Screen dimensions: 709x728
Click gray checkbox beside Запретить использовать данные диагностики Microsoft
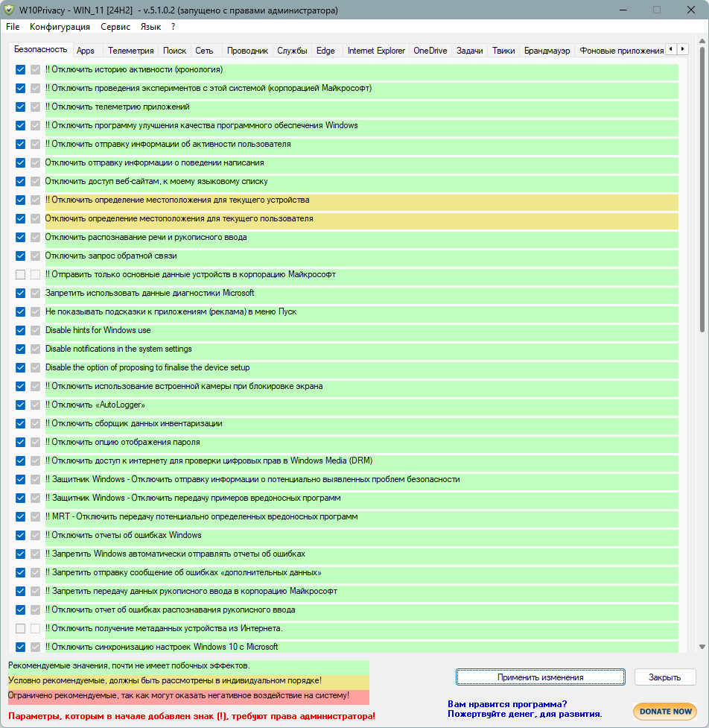coord(35,293)
